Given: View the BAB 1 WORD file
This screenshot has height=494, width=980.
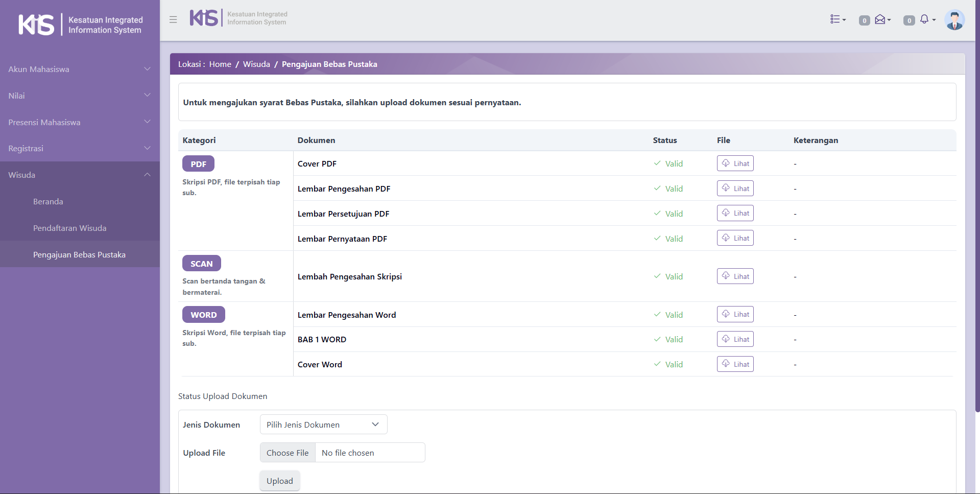Looking at the screenshot, I should pos(735,339).
